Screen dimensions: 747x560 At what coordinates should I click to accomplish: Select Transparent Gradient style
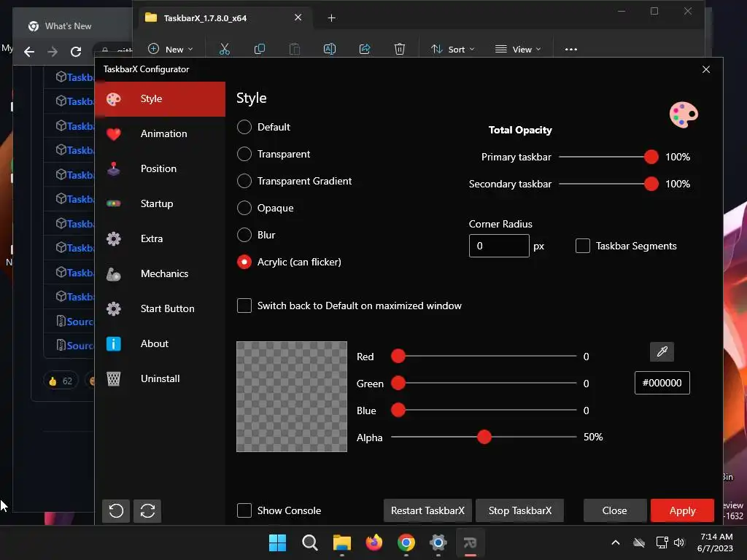pos(244,181)
